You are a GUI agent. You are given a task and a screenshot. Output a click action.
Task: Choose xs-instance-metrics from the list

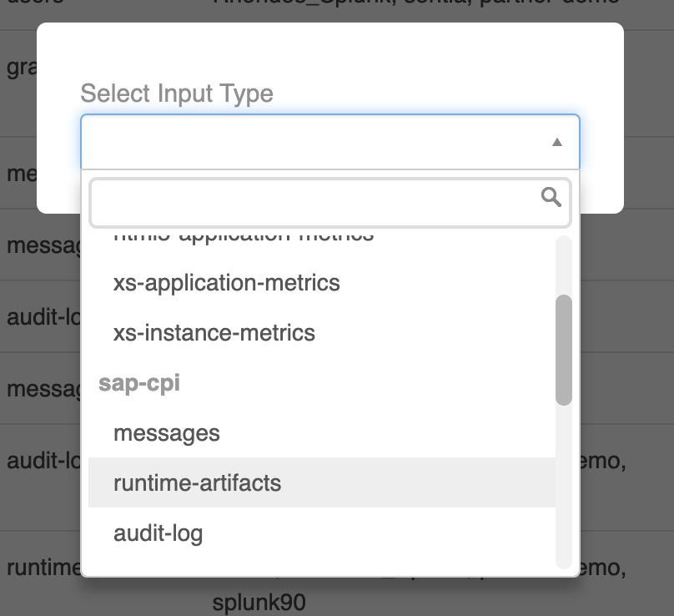(214, 333)
